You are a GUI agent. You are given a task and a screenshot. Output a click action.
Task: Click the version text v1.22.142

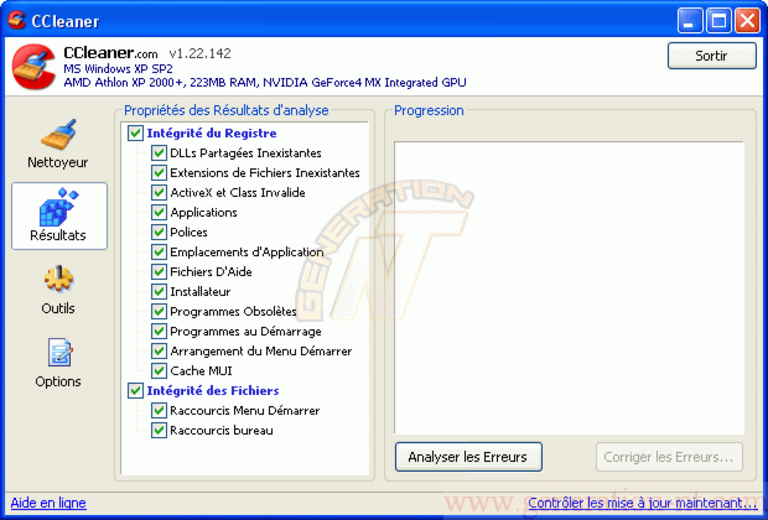[200, 53]
